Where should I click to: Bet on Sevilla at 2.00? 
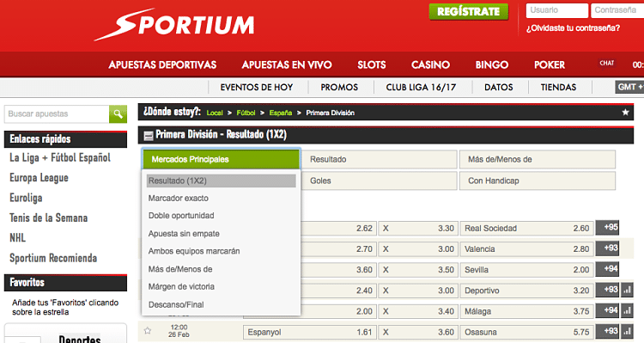tap(527, 270)
